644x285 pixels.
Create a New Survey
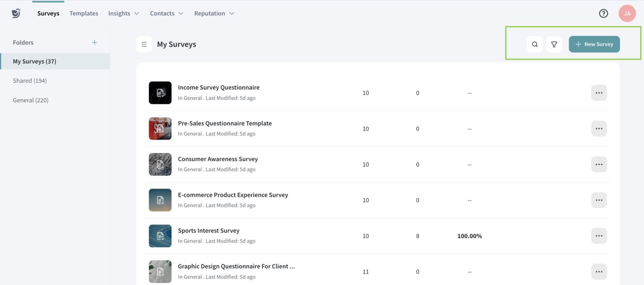click(x=594, y=44)
